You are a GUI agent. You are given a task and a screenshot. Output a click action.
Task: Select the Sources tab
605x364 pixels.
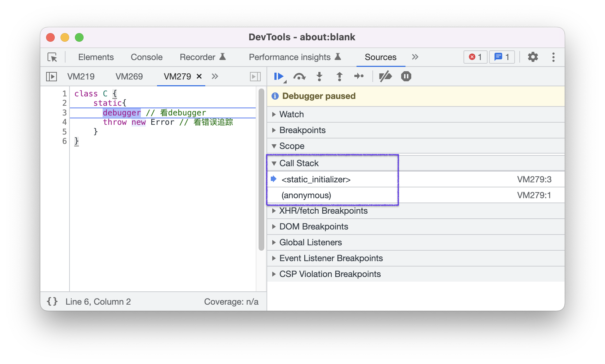tap(381, 57)
